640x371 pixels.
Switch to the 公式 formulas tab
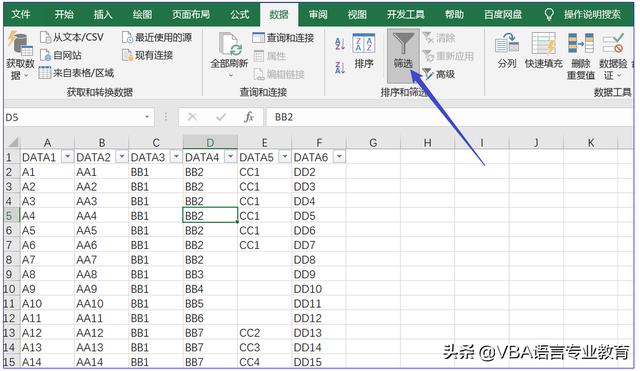[239, 15]
